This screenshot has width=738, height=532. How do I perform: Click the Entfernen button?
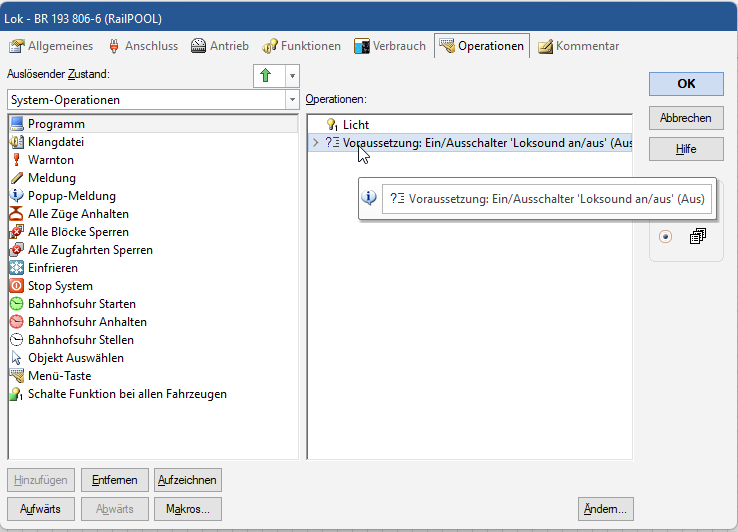pos(114,480)
